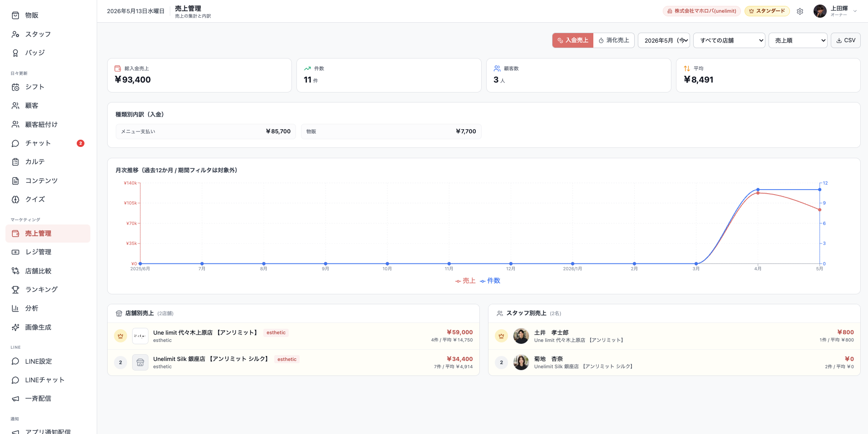Open the 一斉配信 megaphone icon
Screen dimensions: 868x434
pos(15,399)
